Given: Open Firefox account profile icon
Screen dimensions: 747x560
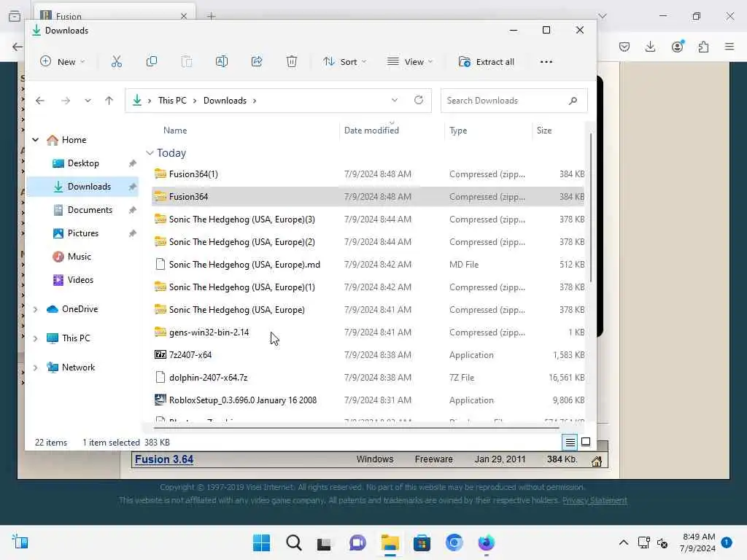Looking at the screenshot, I should pos(678,46).
